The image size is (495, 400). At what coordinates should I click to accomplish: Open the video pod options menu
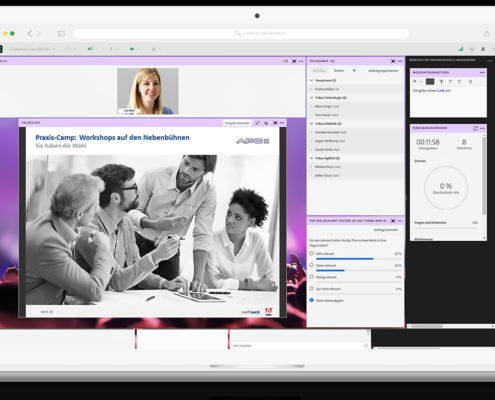click(301, 61)
